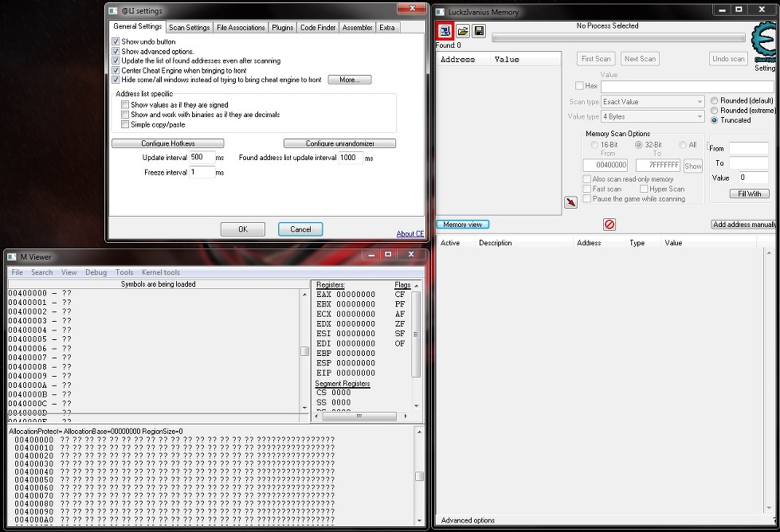The width and height of the screenshot is (780, 532).
Task: Enable show binaries as decimals checkbox
Action: tap(125, 115)
